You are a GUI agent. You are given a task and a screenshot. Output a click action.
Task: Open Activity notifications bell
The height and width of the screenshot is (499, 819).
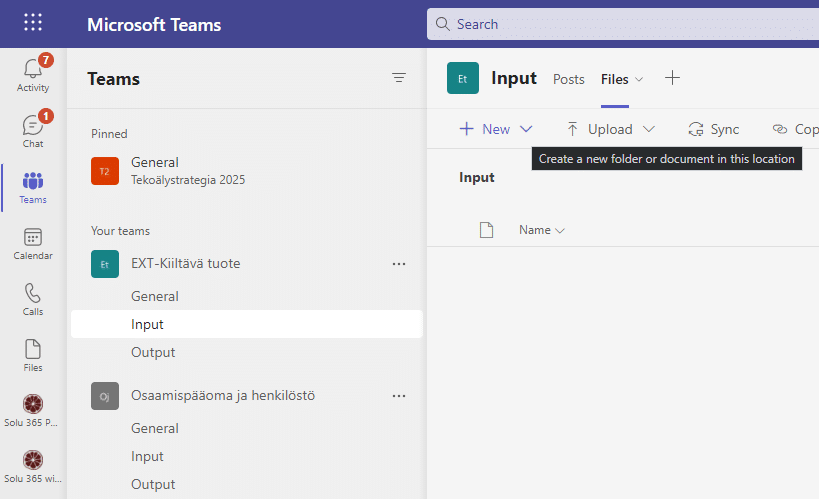pyautogui.click(x=33, y=73)
